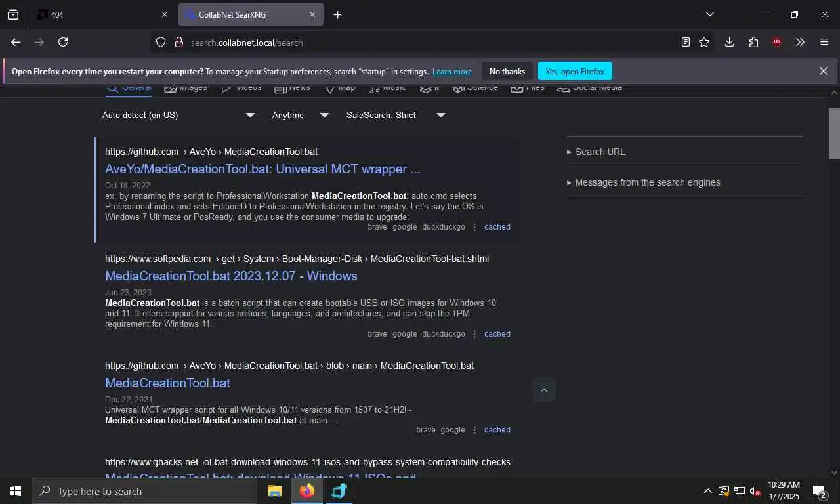
Task: Bookmark this page with the star icon
Action: pyautogui.click(x=704, y=42)
